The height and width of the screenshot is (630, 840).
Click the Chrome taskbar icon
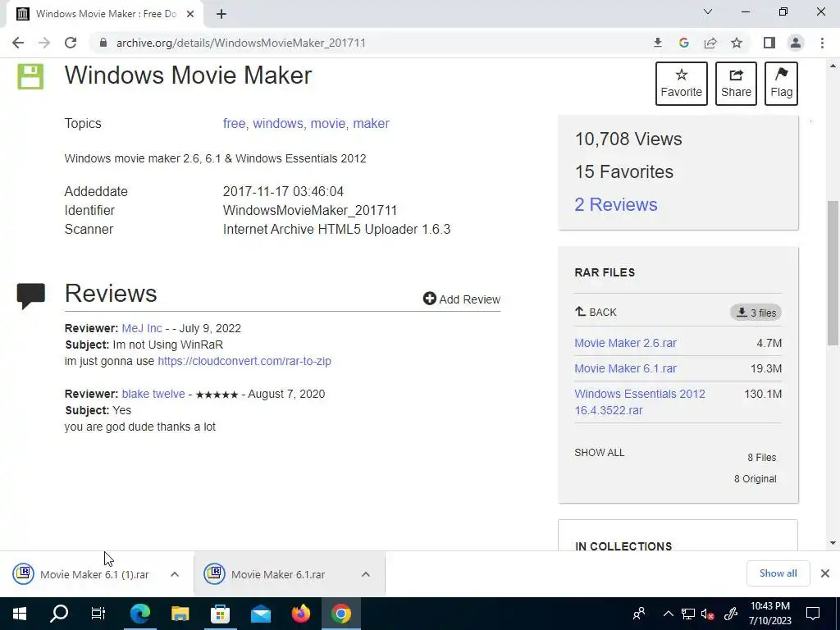[x=341, y=614]
